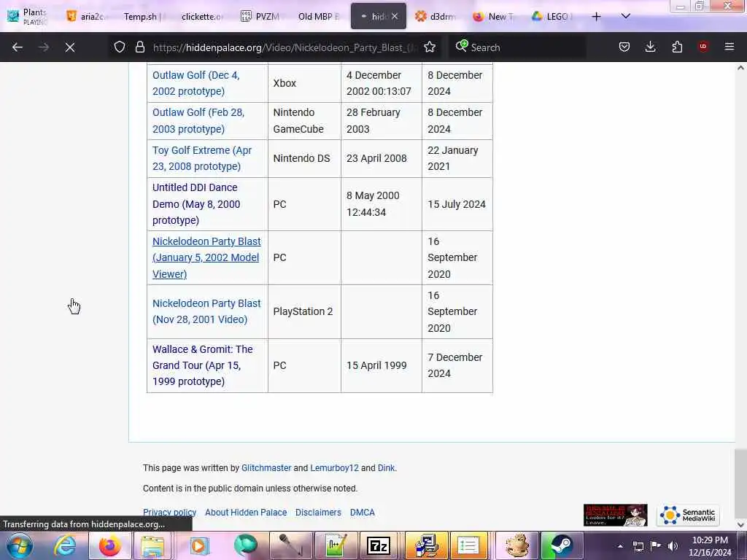Open the green chat bubble taskbar app
This screenshot has width=747, height=560.
tap(245, 545)
